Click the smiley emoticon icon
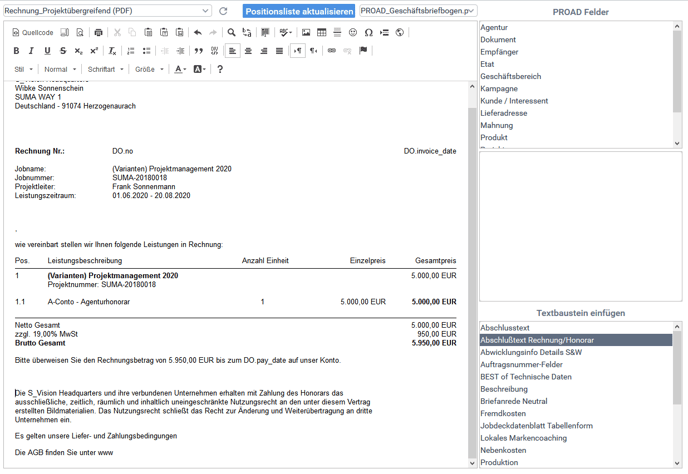Image resolution: width=688 pixels, height=474 pixels. (353, 33)
